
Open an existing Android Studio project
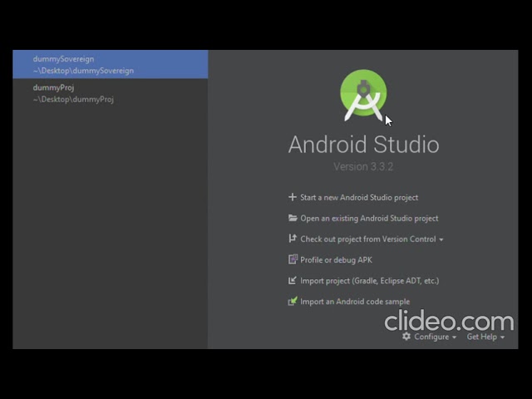point(369,218)
